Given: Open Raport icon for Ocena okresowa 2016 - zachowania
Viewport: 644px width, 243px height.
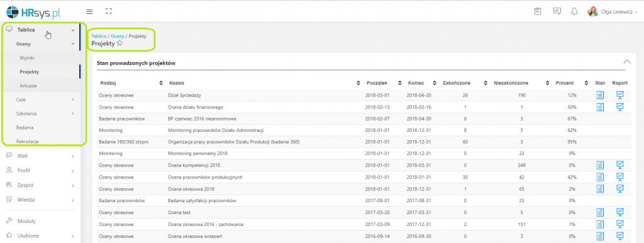Looking at the screenshot, I should (619, 224).
